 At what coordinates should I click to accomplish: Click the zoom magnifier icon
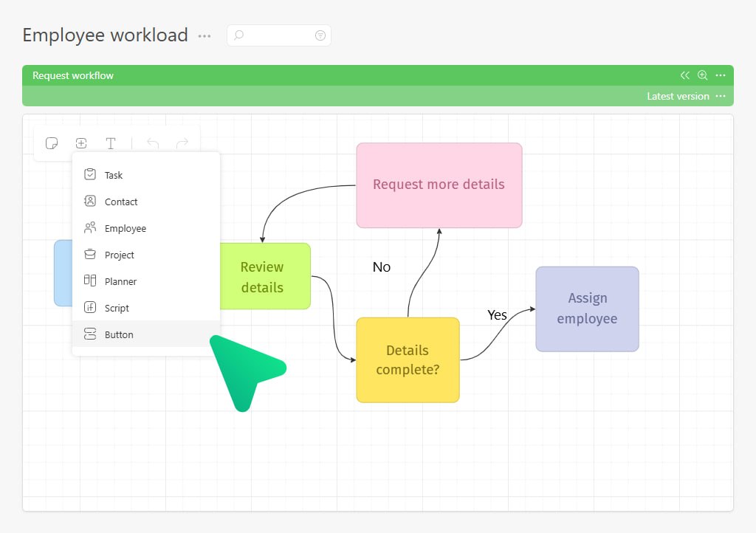point(703,75)
